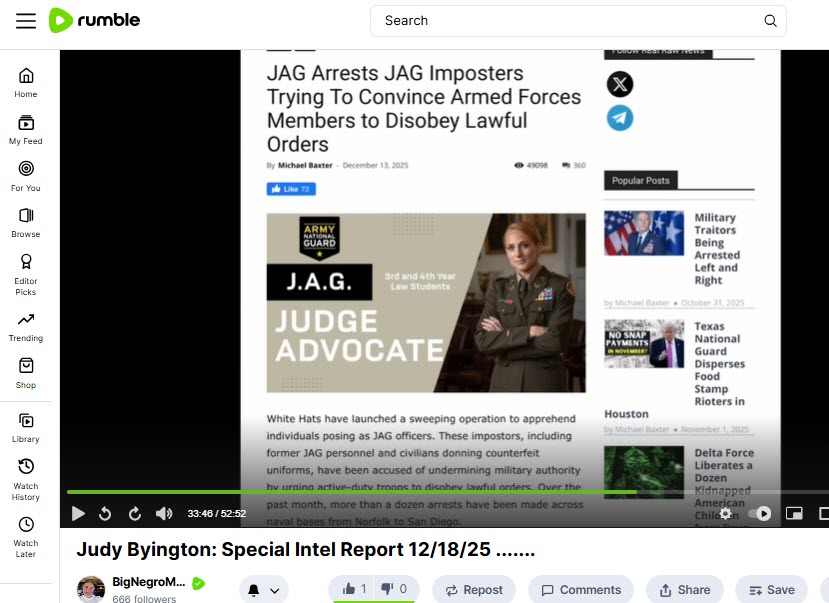Click the search magnifier icon

click(x=770, y=21)
